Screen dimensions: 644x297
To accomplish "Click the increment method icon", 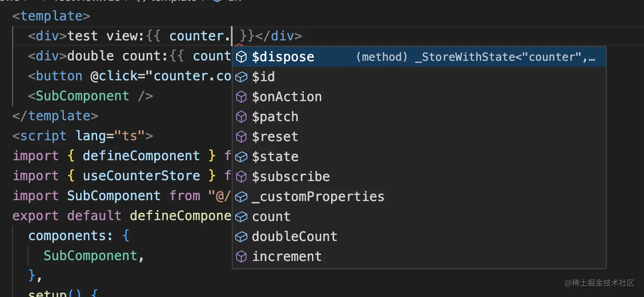I will 241,257.
